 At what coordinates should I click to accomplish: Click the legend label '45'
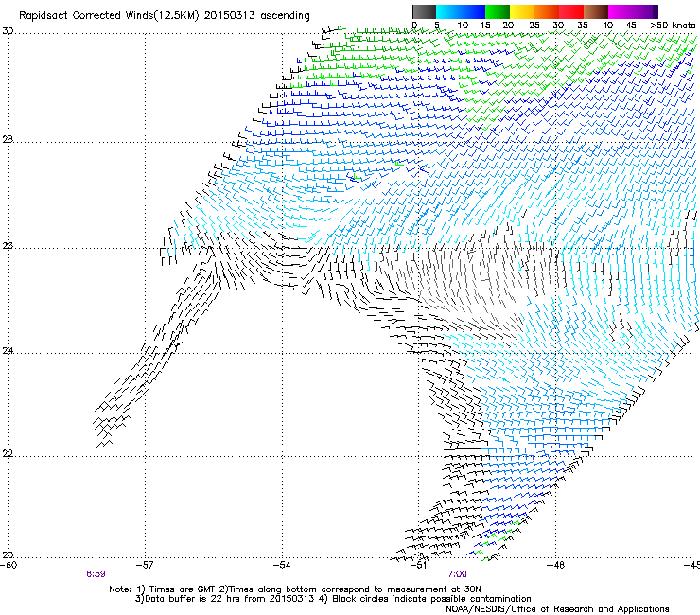point(631,26)
